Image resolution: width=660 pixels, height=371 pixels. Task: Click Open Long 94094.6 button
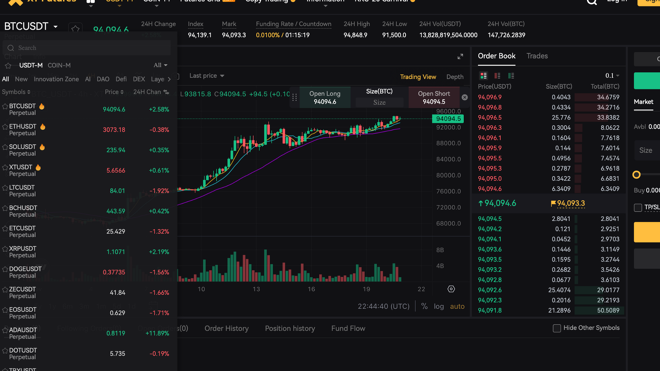pyautogui.click(x=325, y=98)
